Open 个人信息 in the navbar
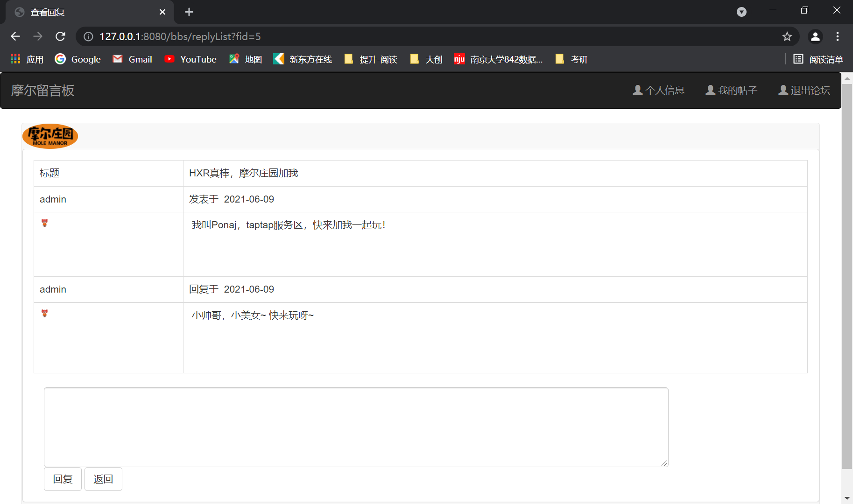853x504 pixels. click(x=659, y=90)
